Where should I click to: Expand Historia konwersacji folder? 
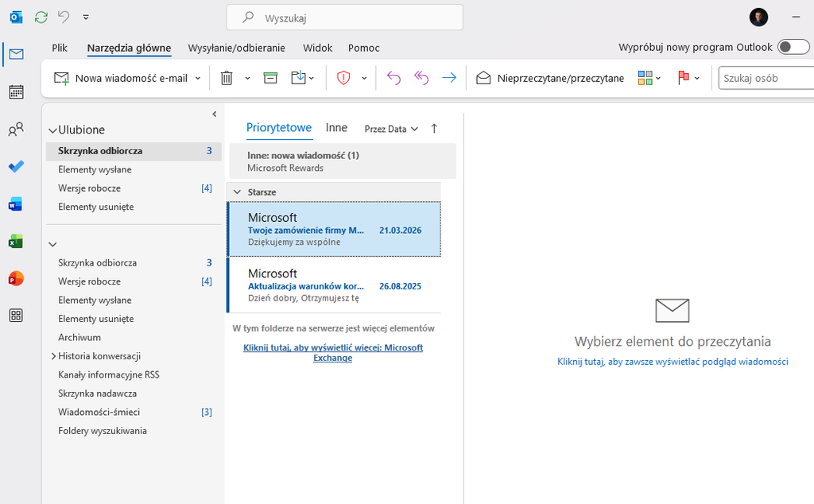point(53,356)
